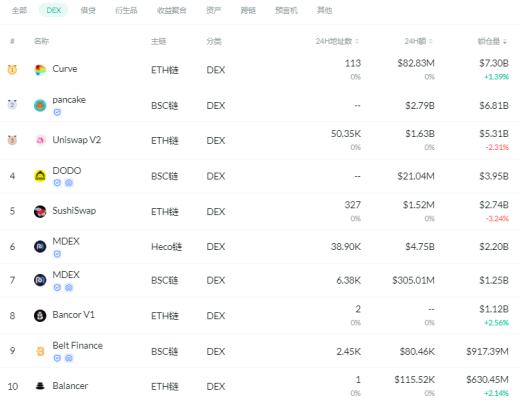Viewport: 520px width, 400px height.
Task: Click the badge icon under MDEX on Heco链
Action: point(57,254)
